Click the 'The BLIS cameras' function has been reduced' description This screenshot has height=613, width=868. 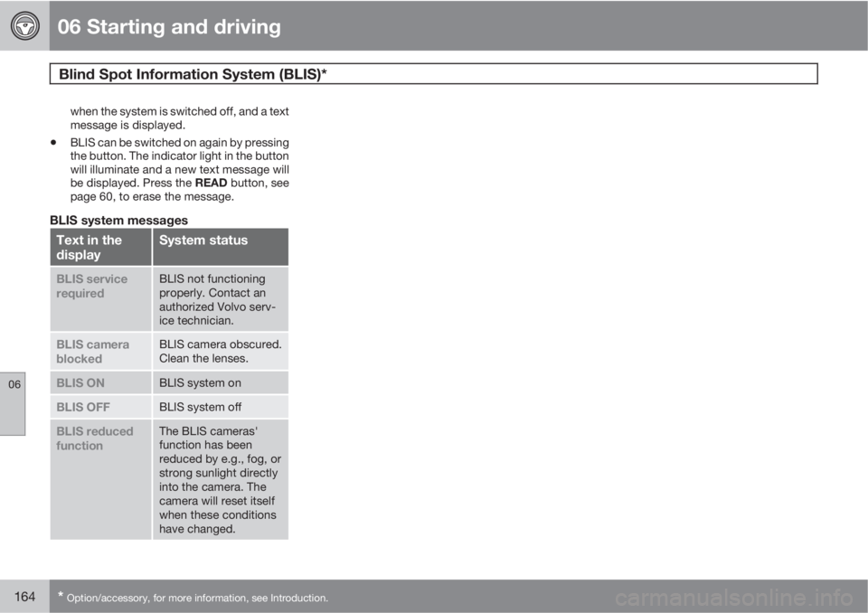[221, 479]
